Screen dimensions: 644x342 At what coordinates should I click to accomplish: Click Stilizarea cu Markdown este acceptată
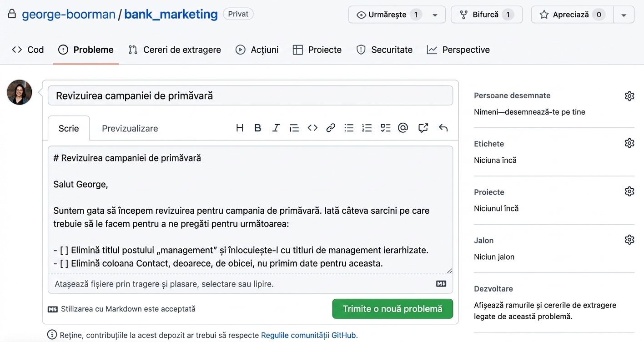tap(121, 309)
